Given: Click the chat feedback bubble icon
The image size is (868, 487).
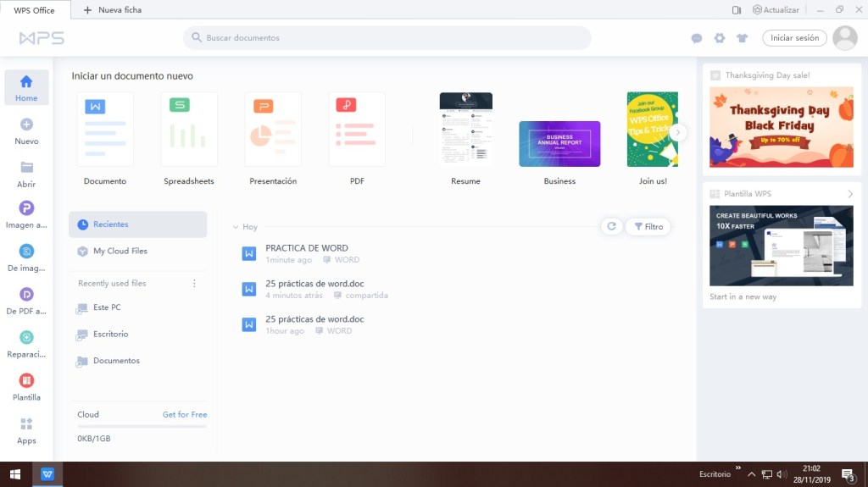Looking at the screenshot, I should coord(697,38).
